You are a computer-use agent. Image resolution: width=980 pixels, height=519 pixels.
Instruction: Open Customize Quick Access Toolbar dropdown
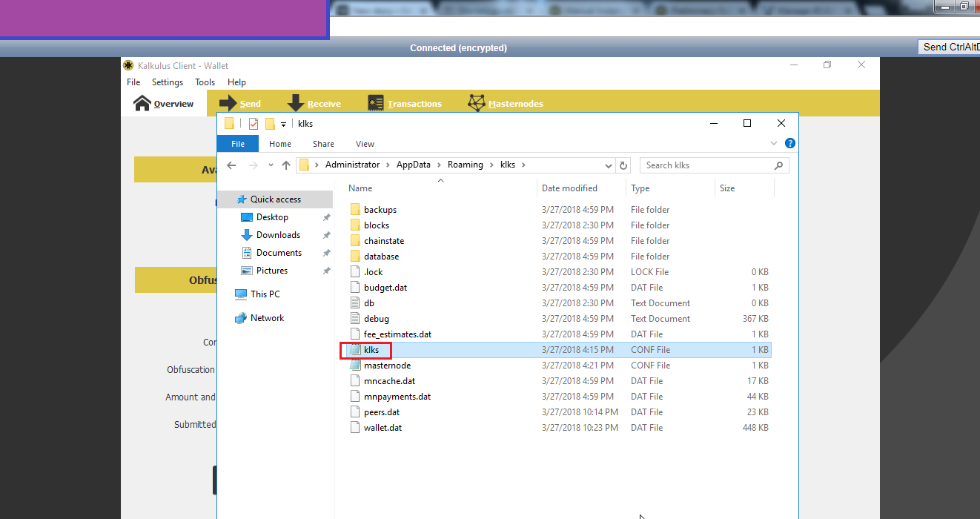pos(283,125)
